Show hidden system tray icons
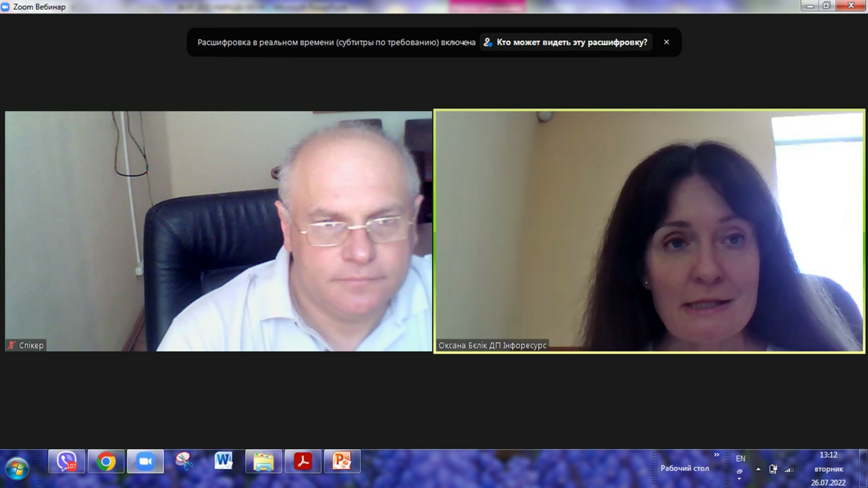The image size is (868, 488). click(x=758, y=469)
